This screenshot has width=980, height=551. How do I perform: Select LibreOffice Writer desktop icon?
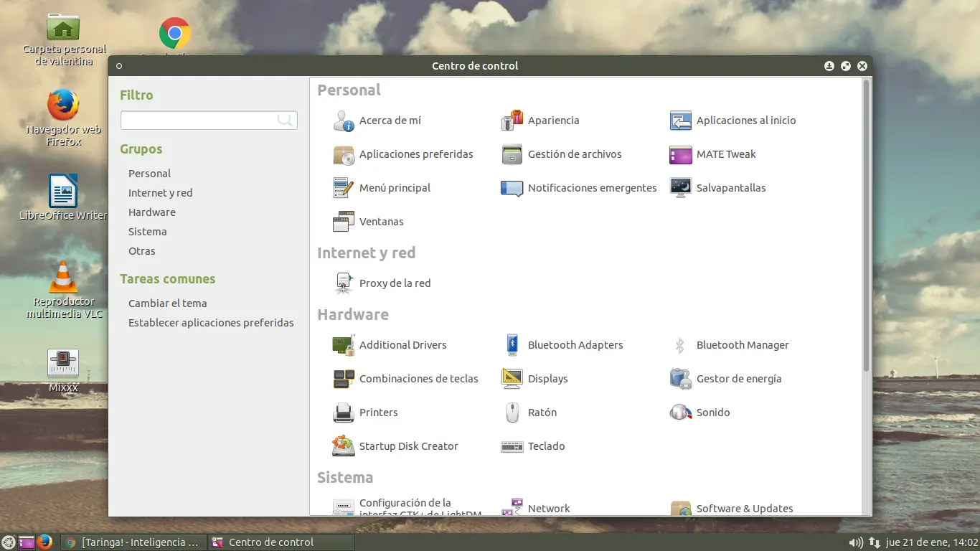click(x=63, y=197)
